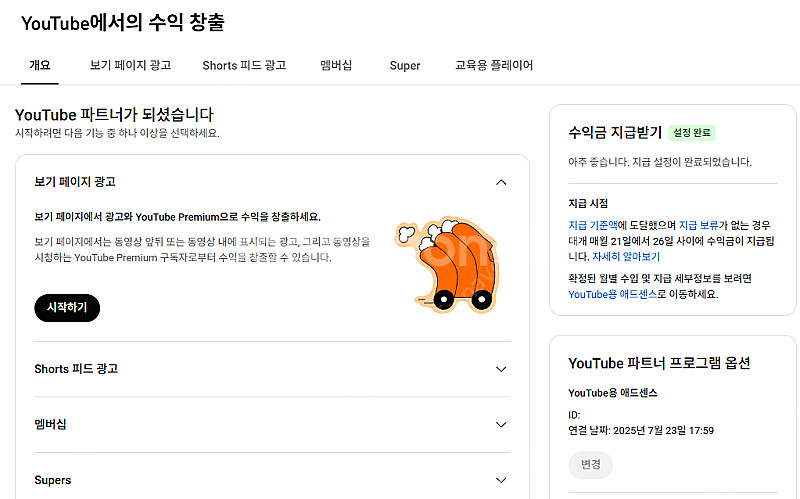Go to the 멤버십 tab
Viewport: 800px width, 499px height.
point(336,65)
